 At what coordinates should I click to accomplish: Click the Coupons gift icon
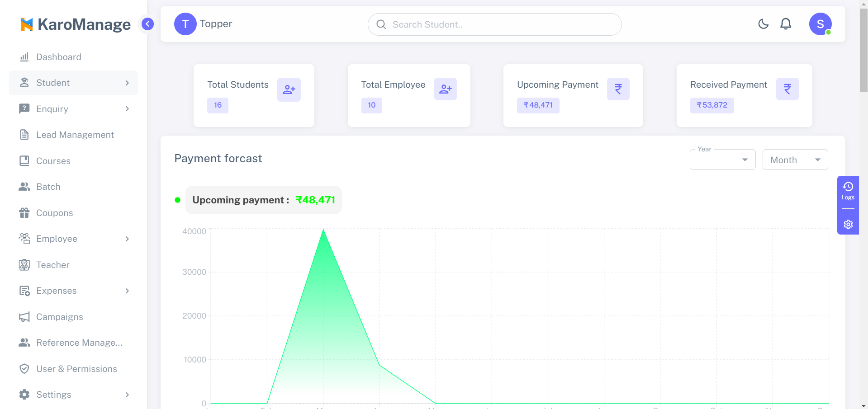tap(24, 213)
